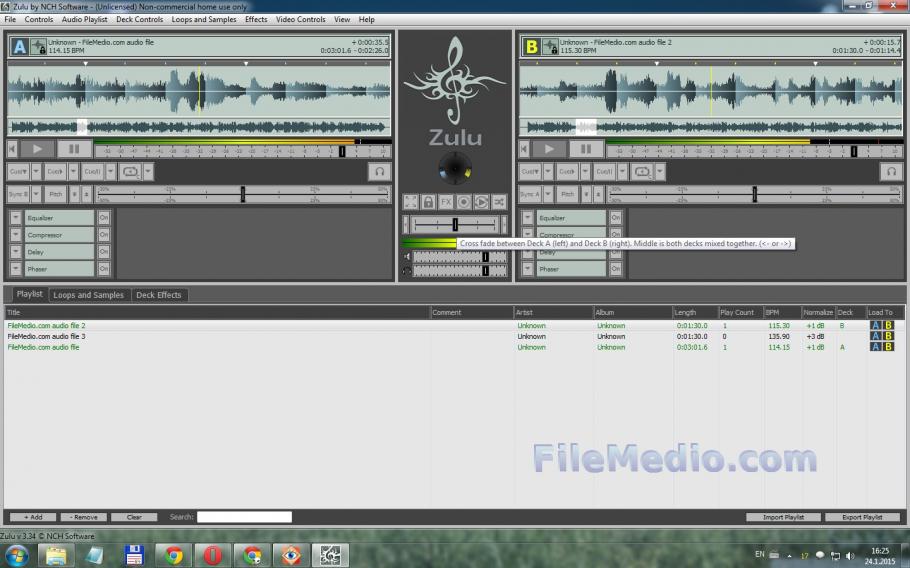Click the padlock icon in center panel
910x568 pixels.
click(x=428, y=202)
